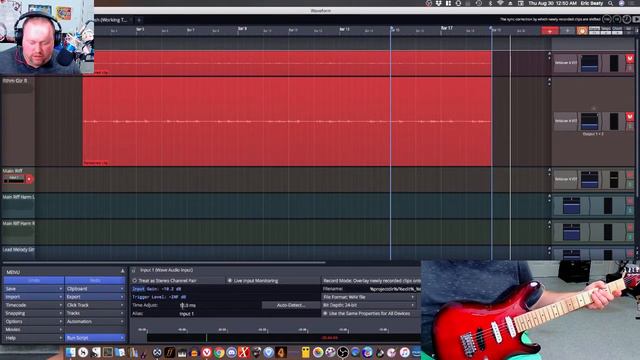The width and height of the screenshot is (640, 360).
Task: Mute the Rthm Gtr R track
Action: [x=630, y=117]
